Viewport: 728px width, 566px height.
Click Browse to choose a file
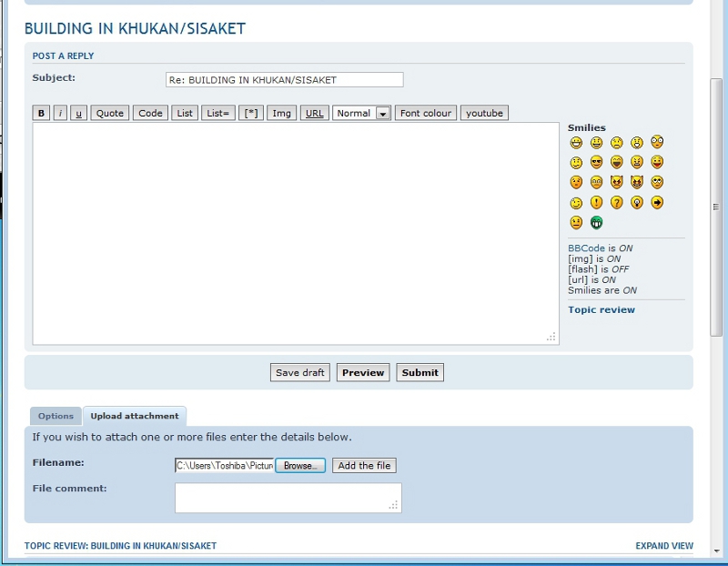coord(300,466)
